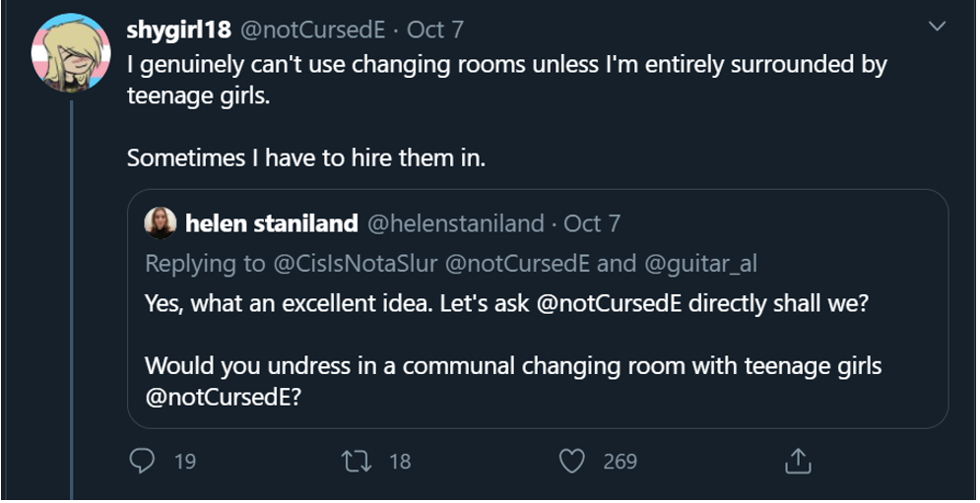The width and height of the screenshot is (980, 503).
Task: Open the @notCursedE handle in header
Action: coord(313,30)
